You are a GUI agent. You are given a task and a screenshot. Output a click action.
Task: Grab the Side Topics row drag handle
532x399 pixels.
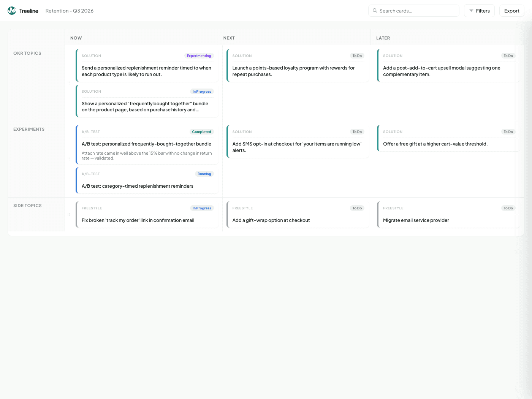coord(69,214)
